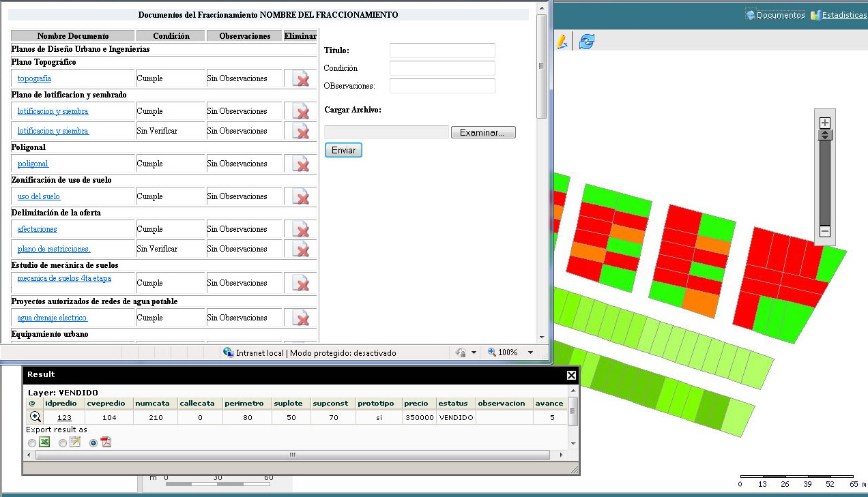Click delete icon for uso del suelo
Image resolution: width=868 pixels, height=497 pixels.
click(300, 196)
